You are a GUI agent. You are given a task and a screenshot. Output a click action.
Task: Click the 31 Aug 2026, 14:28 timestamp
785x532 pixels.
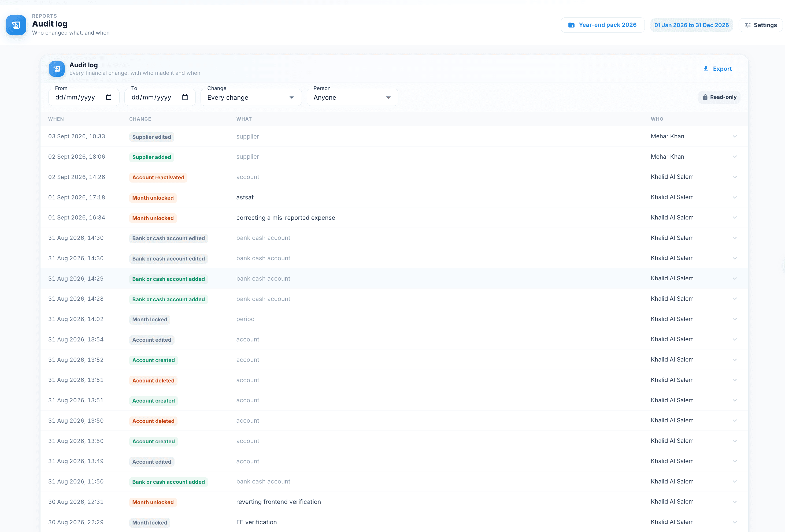76,299
